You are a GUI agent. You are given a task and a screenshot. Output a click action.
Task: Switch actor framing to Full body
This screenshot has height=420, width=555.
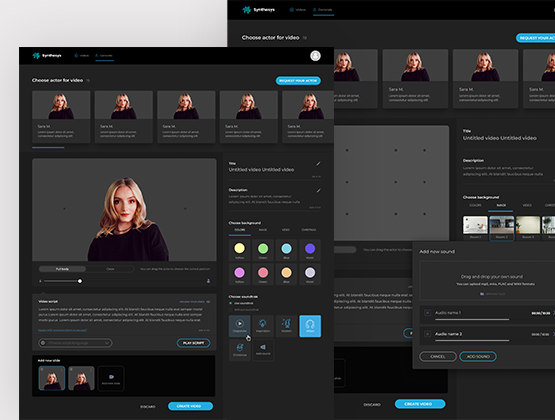click(62, 269)
